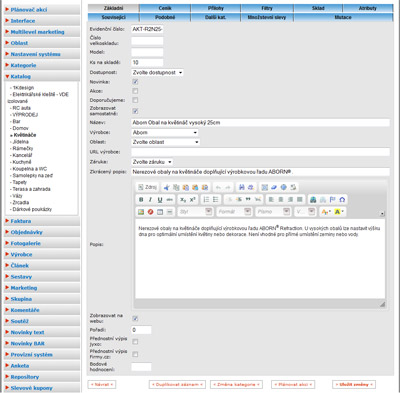Collapse the Katalog sidebar section

coord(42,76)
